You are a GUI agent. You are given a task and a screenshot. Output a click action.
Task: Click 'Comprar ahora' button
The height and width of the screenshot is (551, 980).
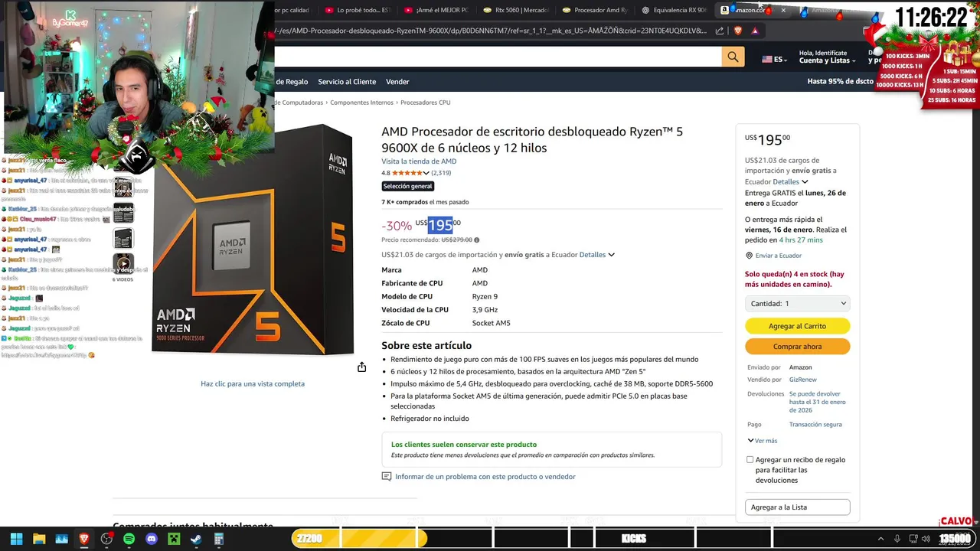tap(797, 347)
